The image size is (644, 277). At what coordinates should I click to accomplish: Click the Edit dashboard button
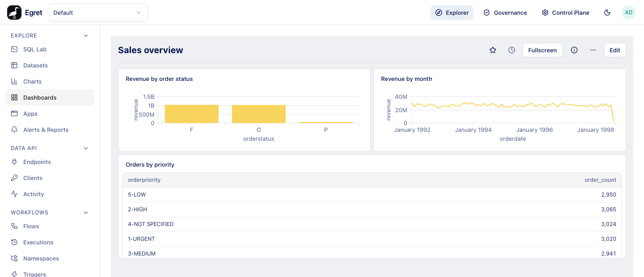615,50
